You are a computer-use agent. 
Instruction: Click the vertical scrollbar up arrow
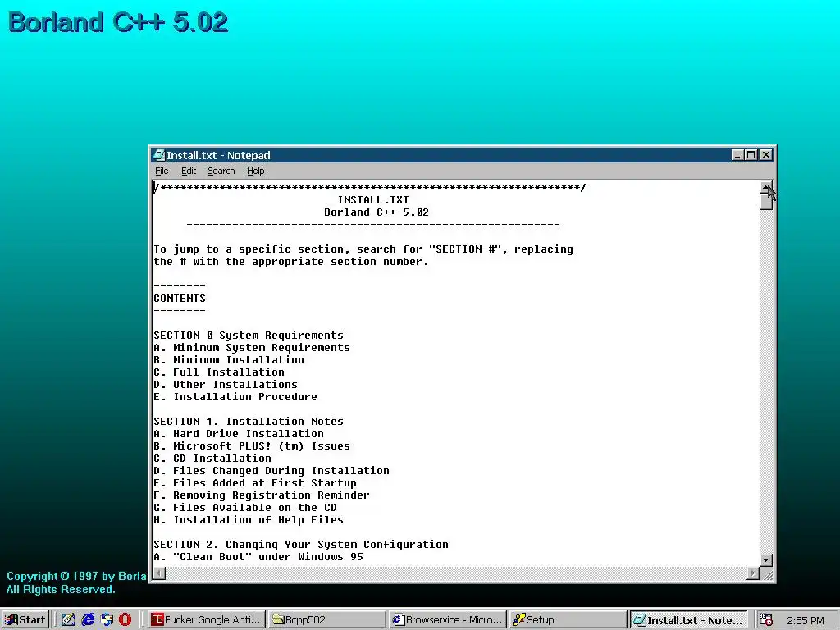(766, 188)
